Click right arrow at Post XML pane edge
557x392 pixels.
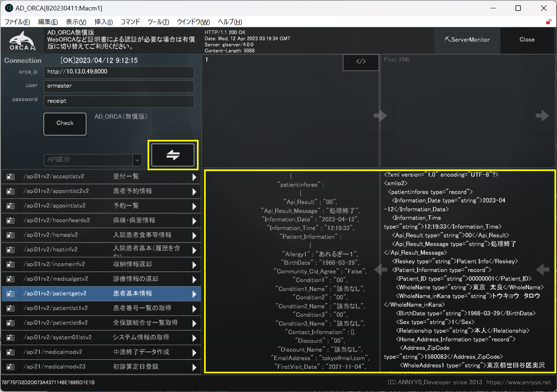coord(542,116)
